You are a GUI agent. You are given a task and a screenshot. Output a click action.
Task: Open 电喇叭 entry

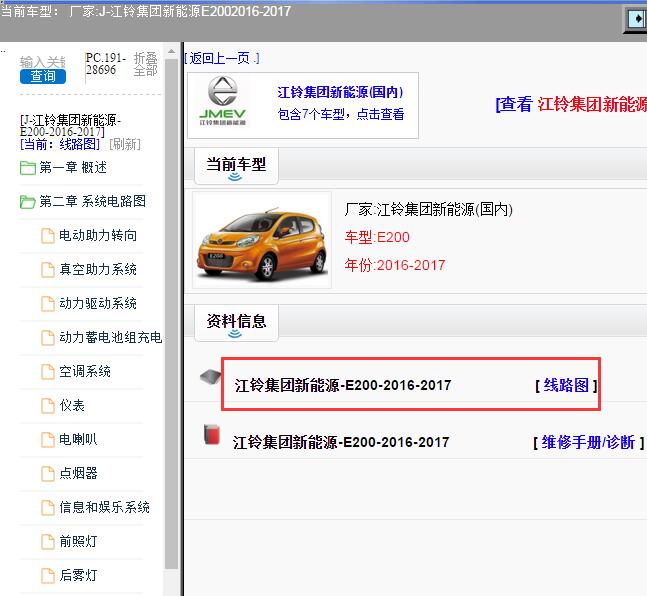78,440
